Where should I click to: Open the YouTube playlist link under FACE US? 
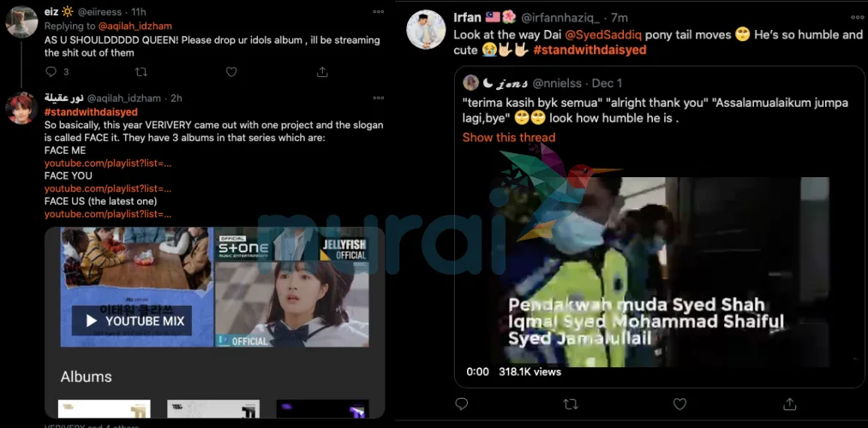click(x=108, y=213)
